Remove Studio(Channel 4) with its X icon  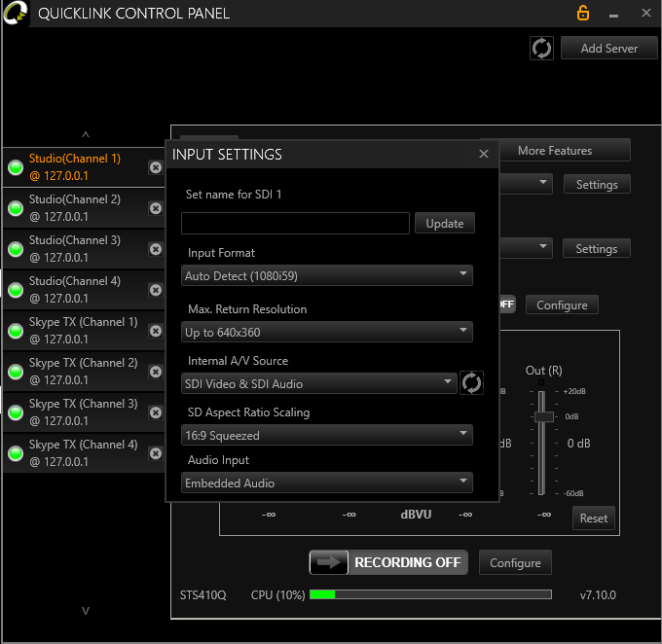[156, 290]
